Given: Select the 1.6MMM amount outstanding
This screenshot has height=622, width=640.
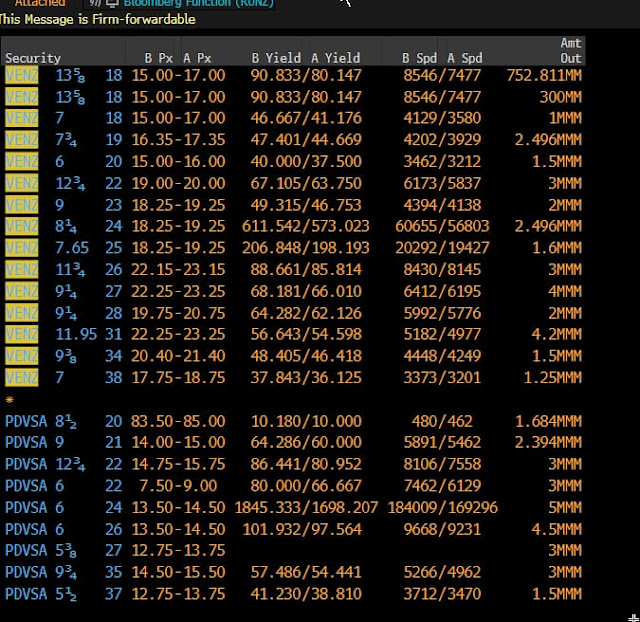Looking at the screenshot, I should [x=557, y=248].
